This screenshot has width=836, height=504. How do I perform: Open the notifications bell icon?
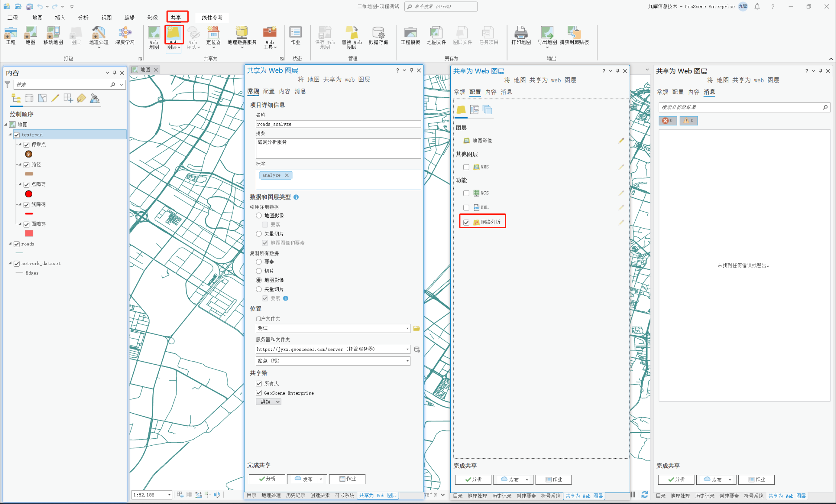click(757, 7)
